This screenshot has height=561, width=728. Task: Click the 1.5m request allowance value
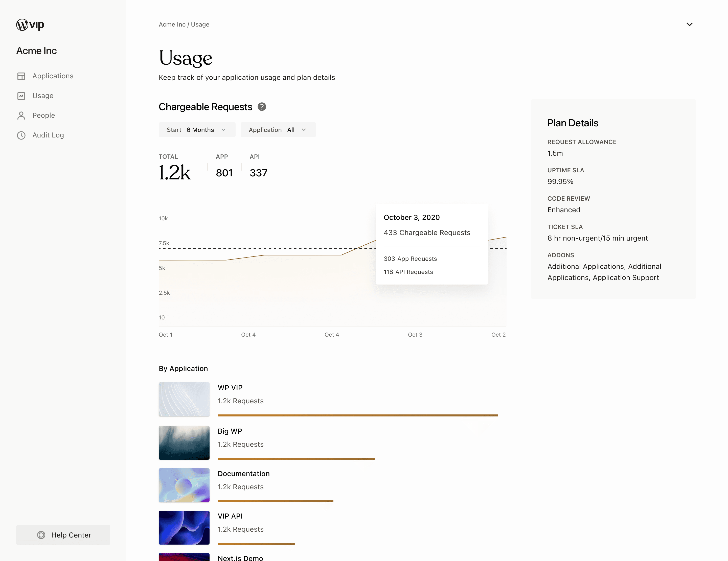click(x=555, y=153)
